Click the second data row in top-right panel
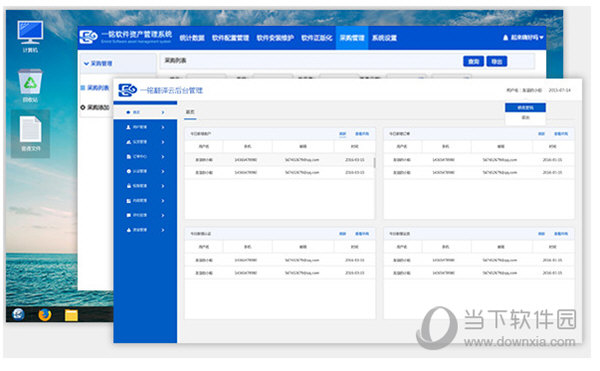 pos(479,172)
